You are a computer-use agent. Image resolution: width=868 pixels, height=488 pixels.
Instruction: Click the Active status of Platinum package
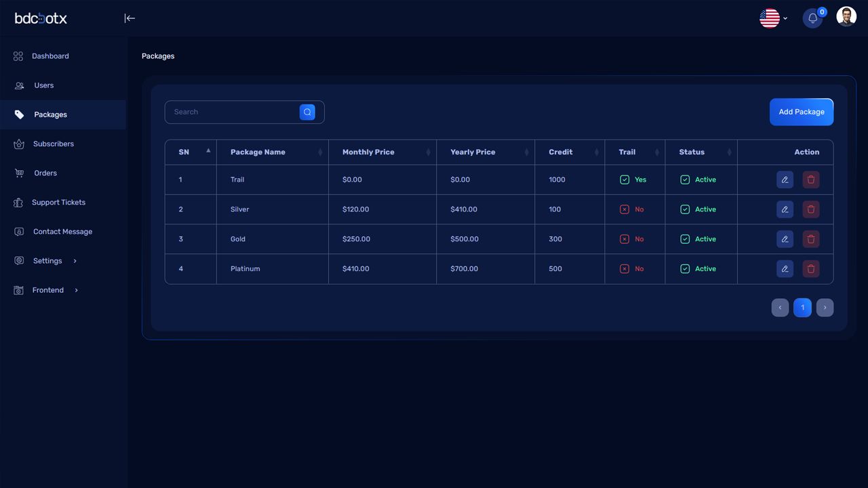[698, 269]
